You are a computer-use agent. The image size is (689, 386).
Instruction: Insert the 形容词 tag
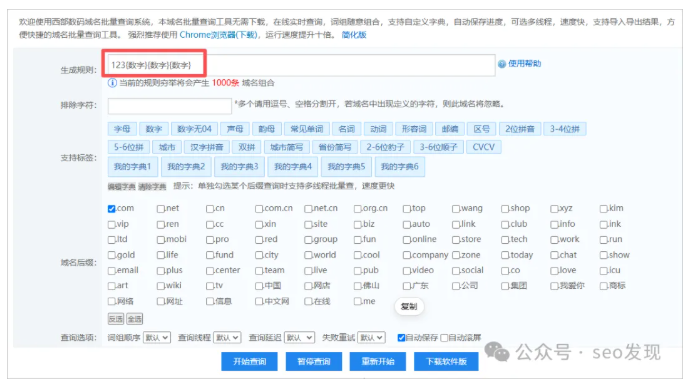coord(414,129)
